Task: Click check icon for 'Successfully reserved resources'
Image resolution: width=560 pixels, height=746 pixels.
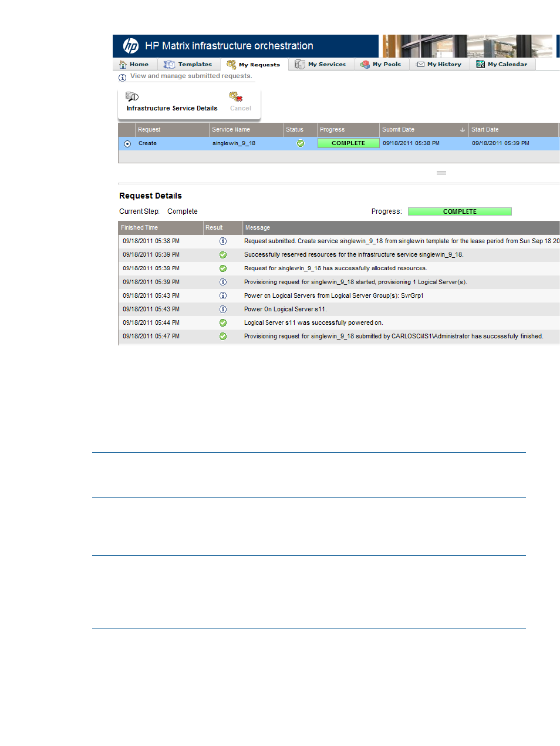Action: [x=223, y=255]
